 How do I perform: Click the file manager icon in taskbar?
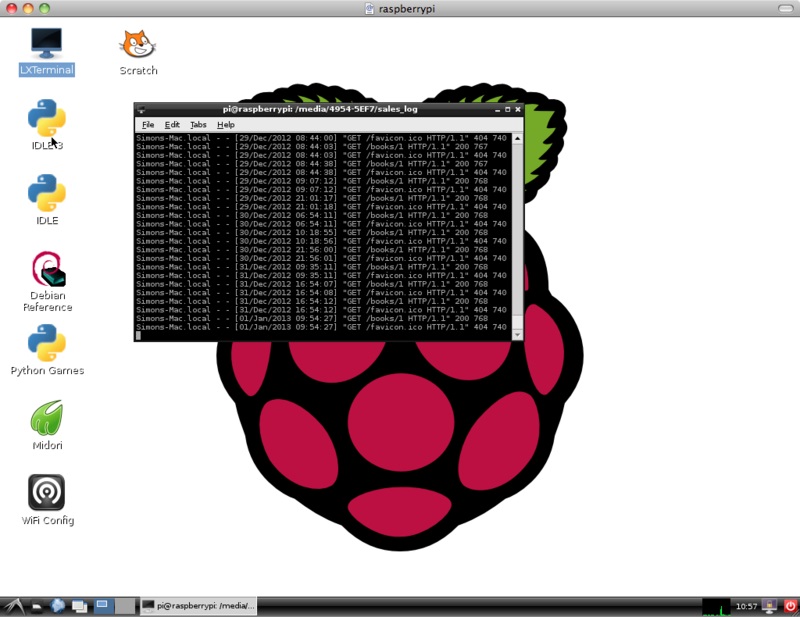pyautogui.click(x=36, y=606)
